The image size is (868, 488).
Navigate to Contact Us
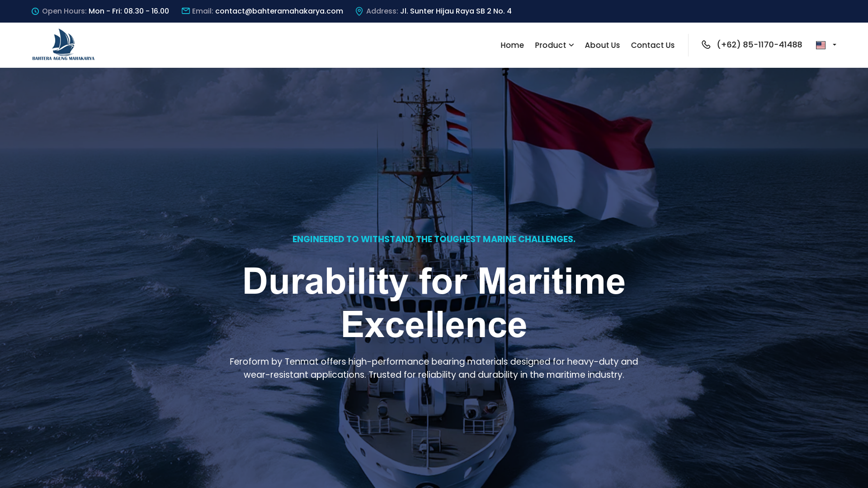coord(652,45)
